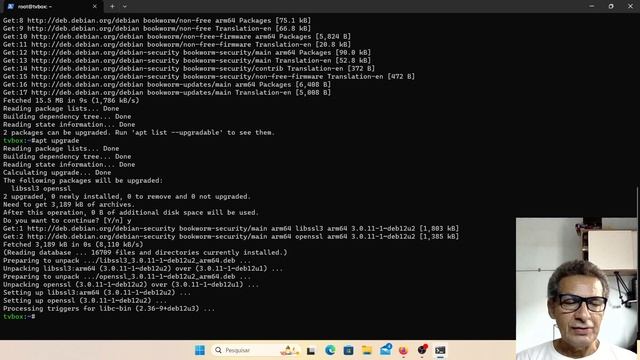
Task: Click the 'Get:17' bookworm-updates Translation-en line
Action: (167, 92)
